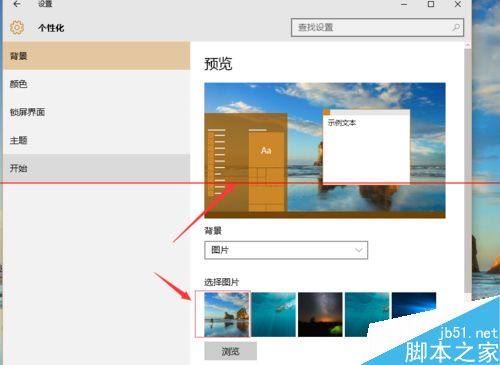Select the beach rocks wallpaper thumbnail

[x=227, y=314]
